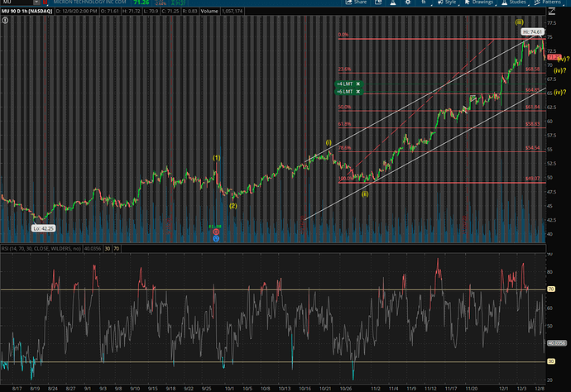Click the wave (i) label
The width and height of the screenshot is (571, 392).
point(329,142)
